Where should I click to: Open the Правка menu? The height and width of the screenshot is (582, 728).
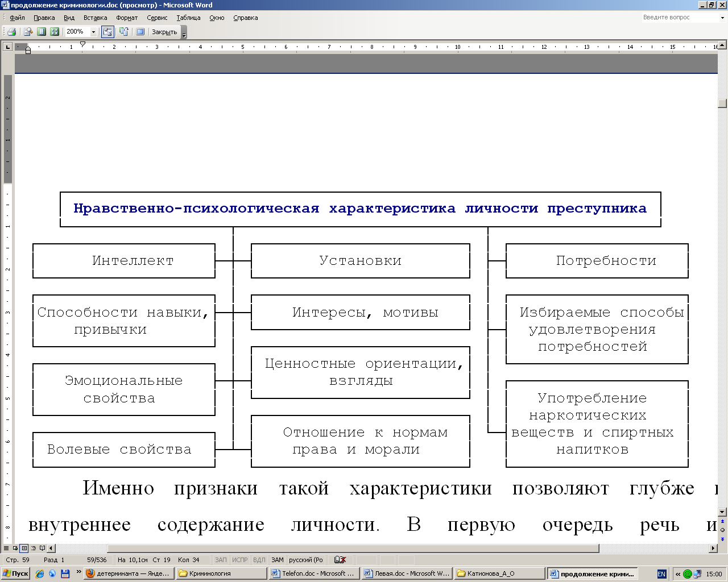[x=44, y=18]
